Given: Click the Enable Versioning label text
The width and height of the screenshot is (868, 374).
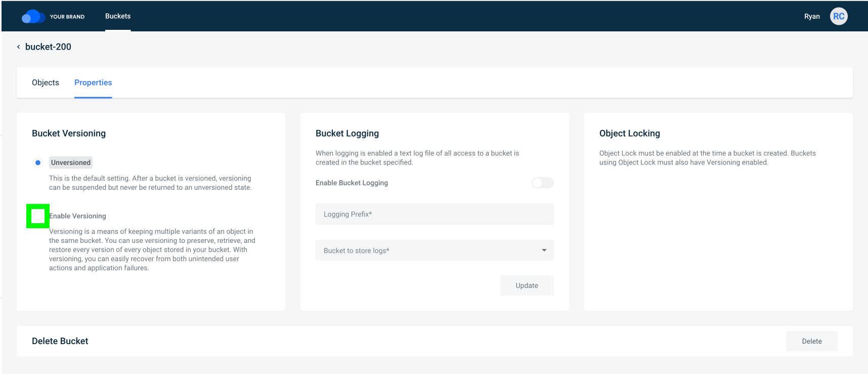Looking at the screenshot, I should tap(77, 216).
